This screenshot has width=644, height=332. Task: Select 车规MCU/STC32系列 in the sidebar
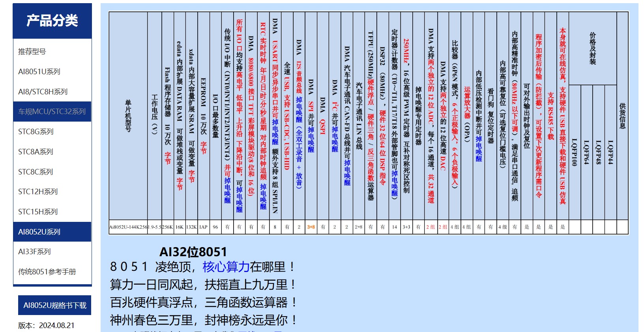click(52, 112)
